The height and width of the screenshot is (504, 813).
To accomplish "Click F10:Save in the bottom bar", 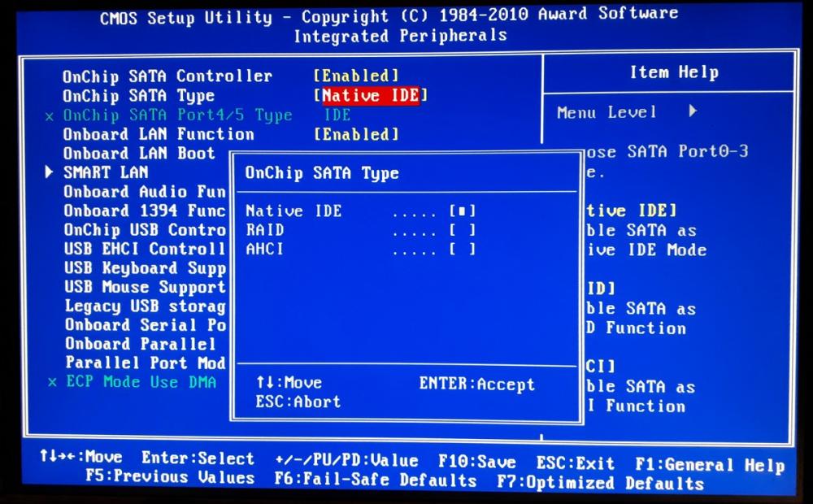I will pos(477,462).
